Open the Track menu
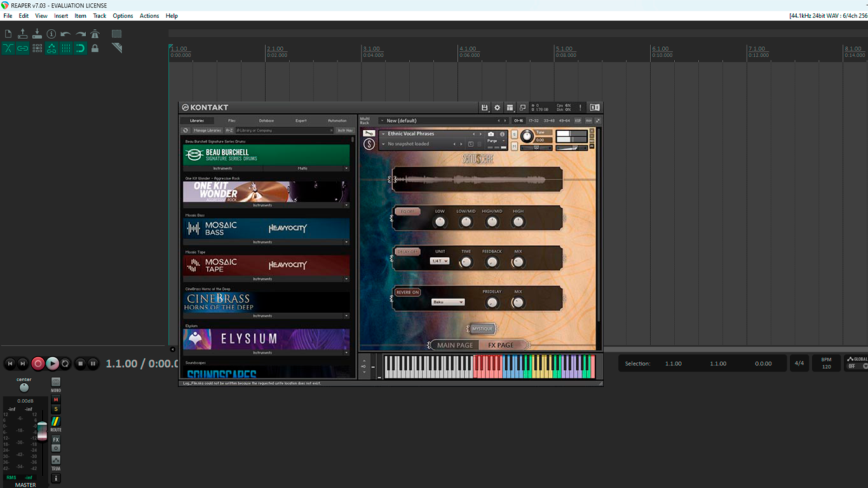Screen dimensions: 868x488 pyautogui.click(x=100, y=16)
